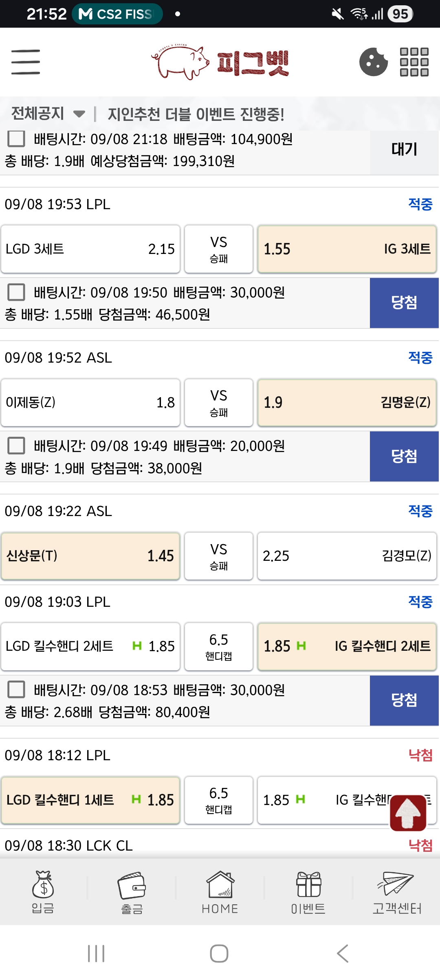
Task: Open 지인추천 더블 이벤트 notice
Action: (196, 114)
